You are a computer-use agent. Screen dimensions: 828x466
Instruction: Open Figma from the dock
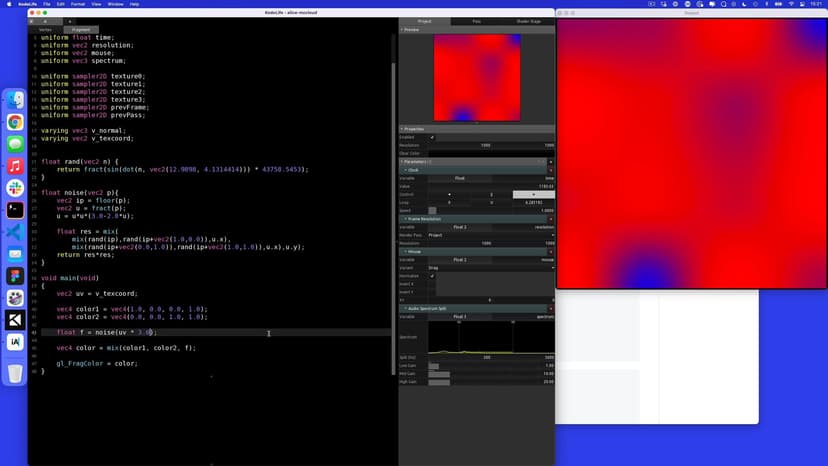click(x=15, y=276)
